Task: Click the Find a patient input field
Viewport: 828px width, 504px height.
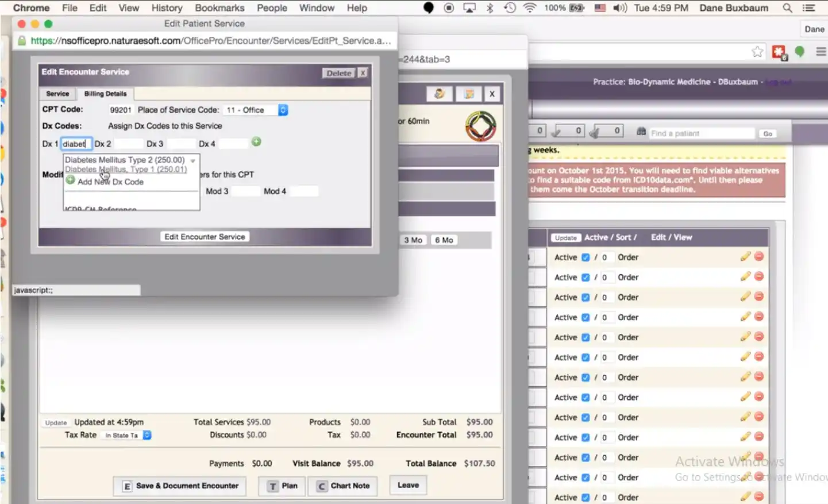Action: click(x=701, y=133)
